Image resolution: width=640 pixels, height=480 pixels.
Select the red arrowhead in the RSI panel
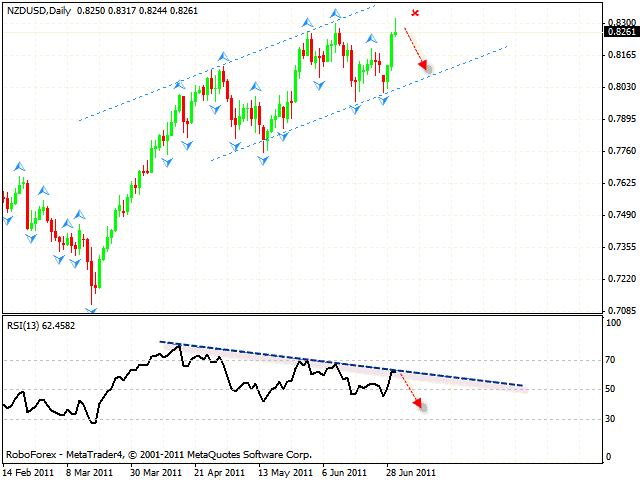(420, 404)
